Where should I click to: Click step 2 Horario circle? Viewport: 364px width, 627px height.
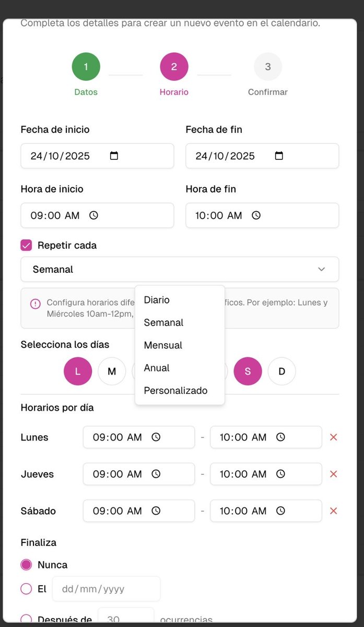174,67
